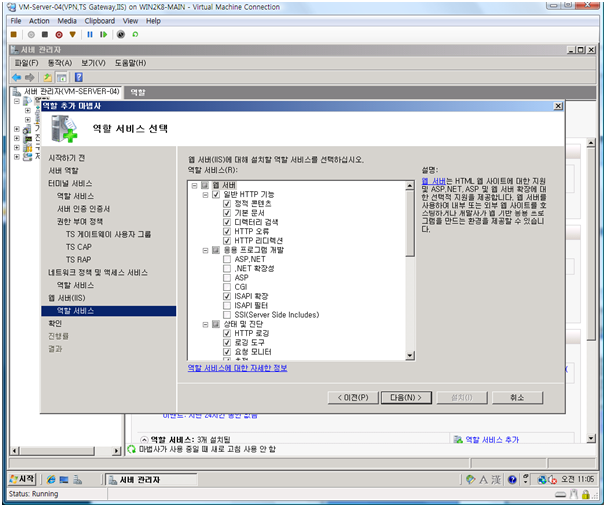Collapse the 상태 및 진단 node
This screenshot has width=606, height=507.
[205, 325]
